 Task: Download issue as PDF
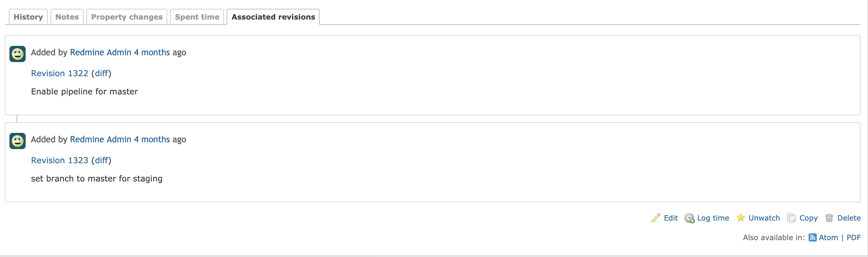pyautogui.click(x=853, y=238)
